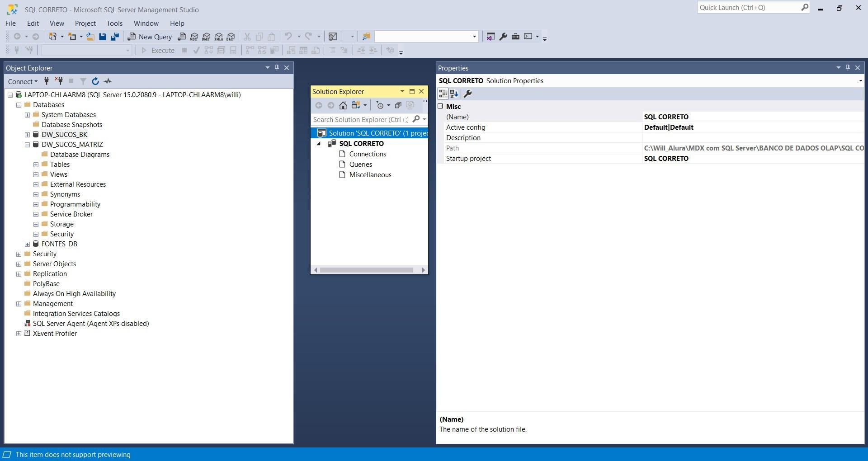The height and width of the screenshot is (461, 868).
Task: Click the DMX query icon
Action: [206, 37]
